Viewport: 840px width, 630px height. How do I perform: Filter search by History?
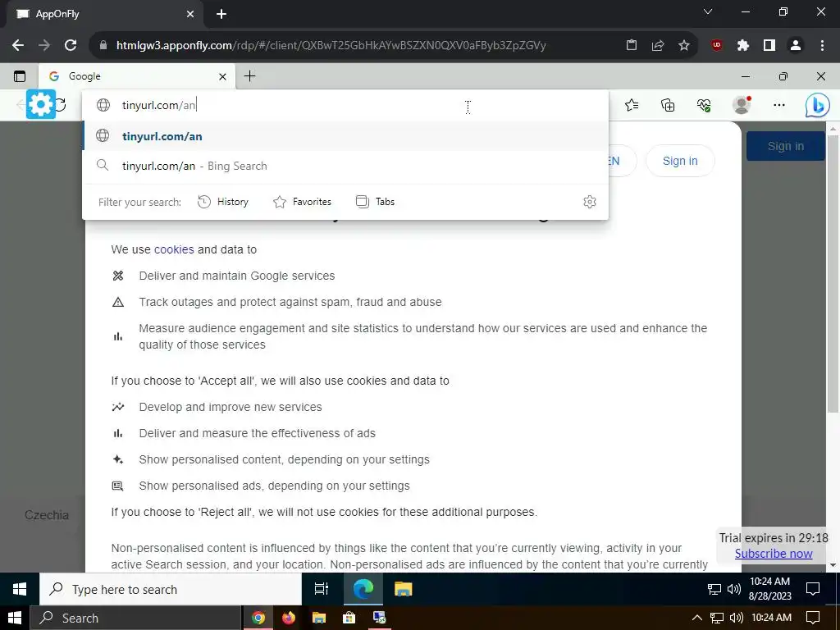point(223,202)
